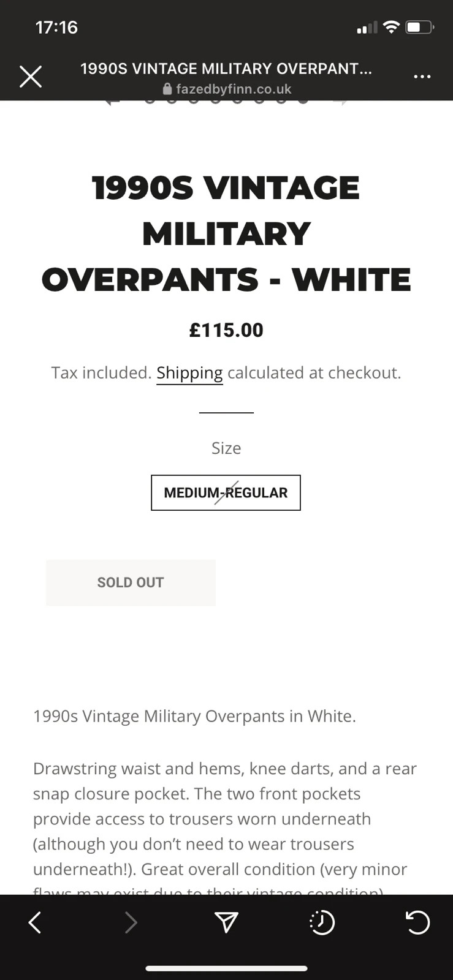Tap the home indicator bar
453x980 pixels.
226,968
